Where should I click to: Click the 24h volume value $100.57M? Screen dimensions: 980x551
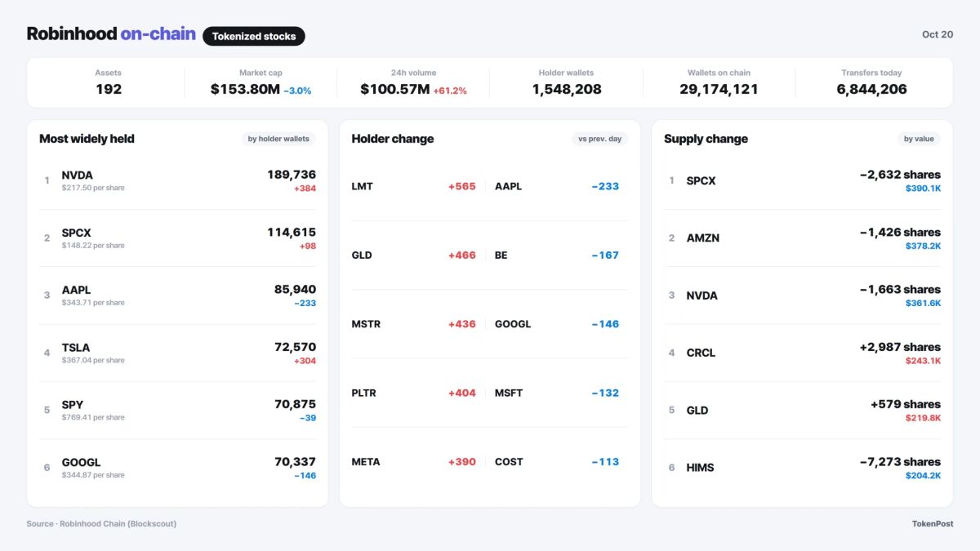(394, 89)
